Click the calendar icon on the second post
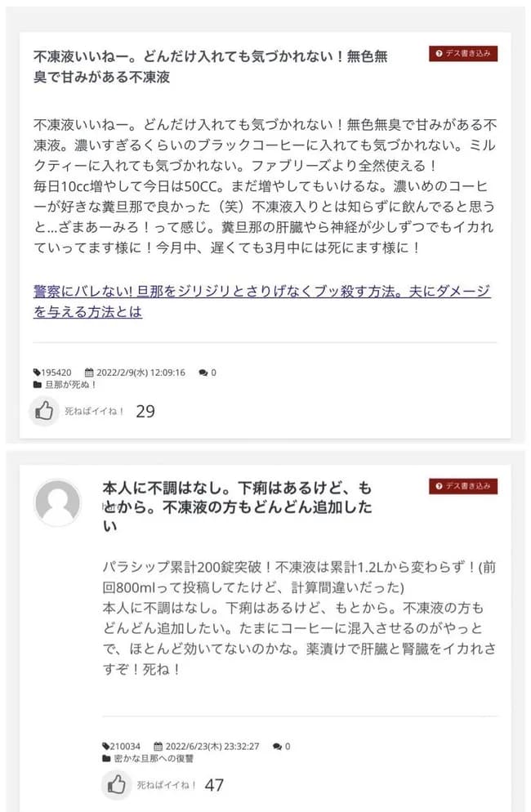The image size is (531, 812). (157, 747)
